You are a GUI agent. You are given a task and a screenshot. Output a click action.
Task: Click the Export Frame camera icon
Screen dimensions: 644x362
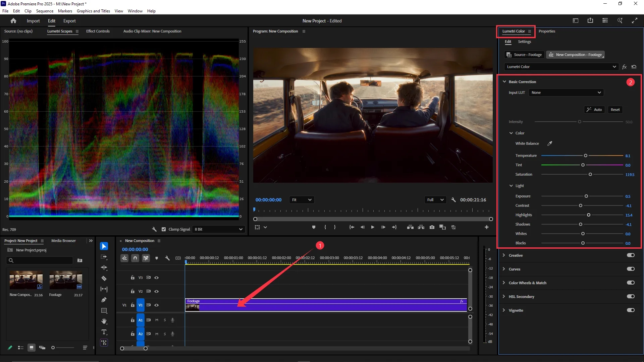pos(432,227)
